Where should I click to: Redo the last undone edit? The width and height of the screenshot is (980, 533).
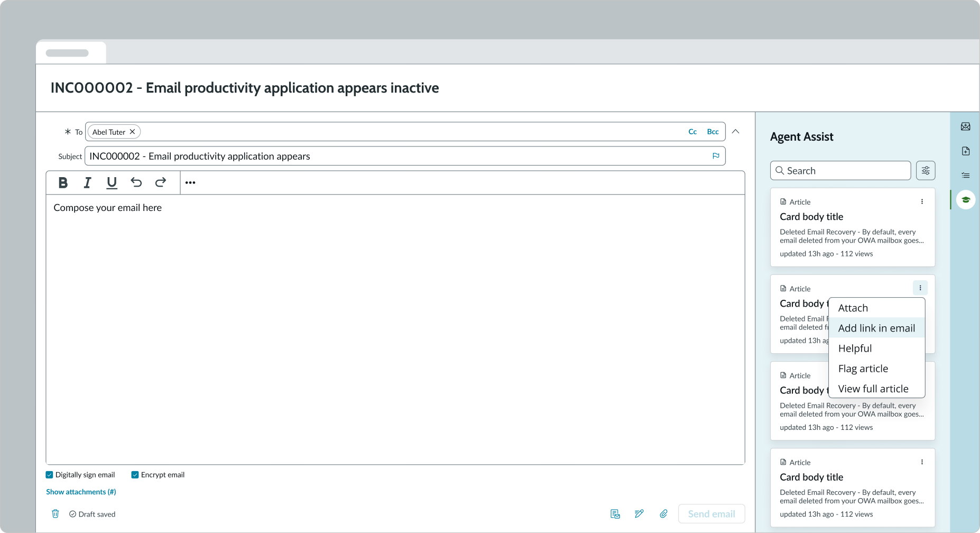point(161,182)
